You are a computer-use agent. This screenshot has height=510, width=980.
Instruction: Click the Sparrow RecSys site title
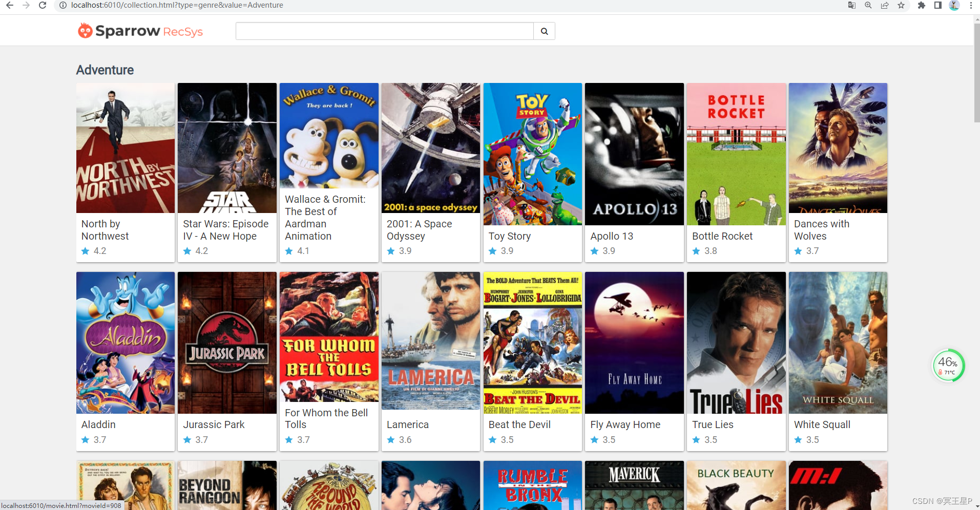149,31
